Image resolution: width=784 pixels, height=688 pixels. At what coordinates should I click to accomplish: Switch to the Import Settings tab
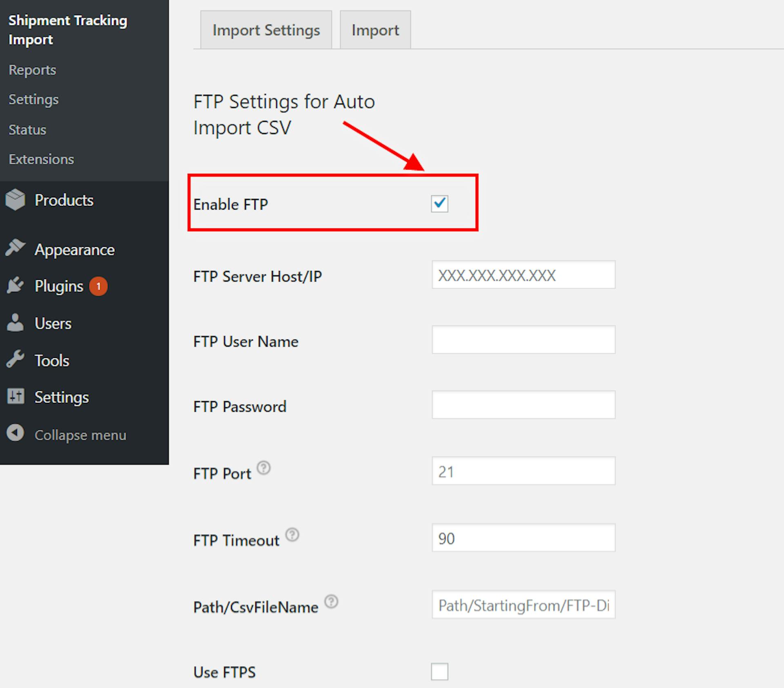click(266, 30)
